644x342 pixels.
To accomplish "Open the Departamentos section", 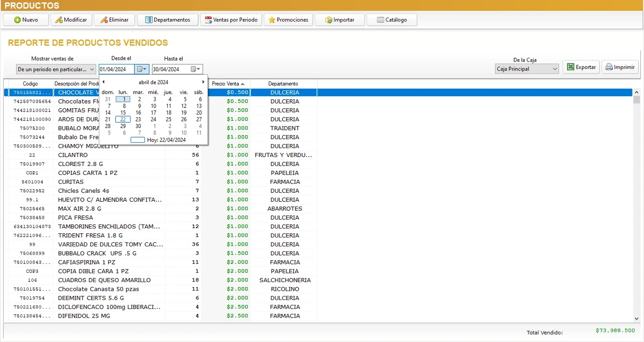I will (x=168, y=20).
